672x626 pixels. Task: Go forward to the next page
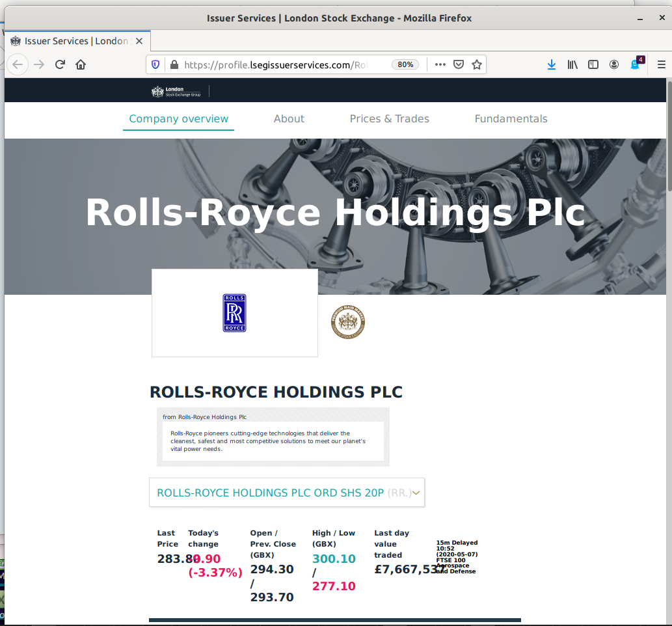tap(39, 64)
